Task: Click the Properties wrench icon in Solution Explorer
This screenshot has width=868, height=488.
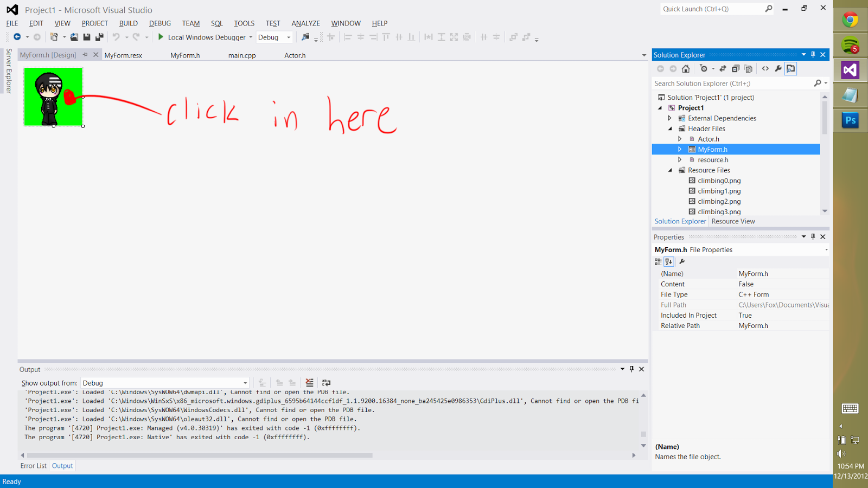Action: point(778,68)
